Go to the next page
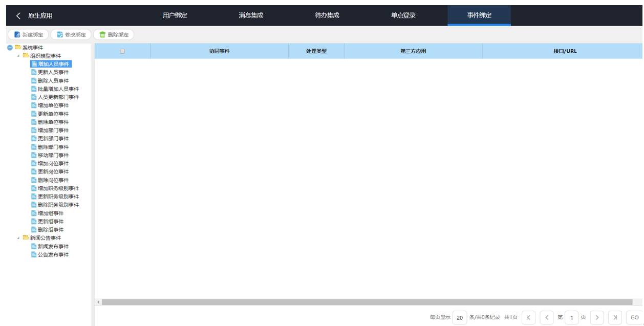This screenshot has height=326, width=644. [597, 317]
